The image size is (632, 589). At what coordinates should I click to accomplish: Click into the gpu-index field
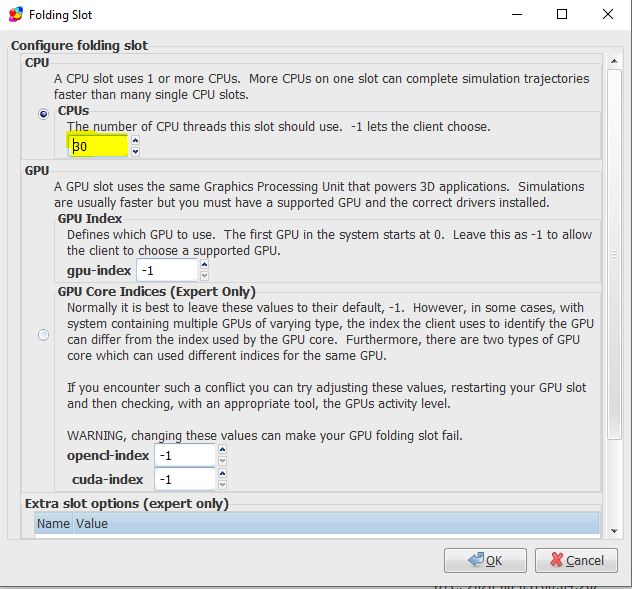(x=167, y=270)
